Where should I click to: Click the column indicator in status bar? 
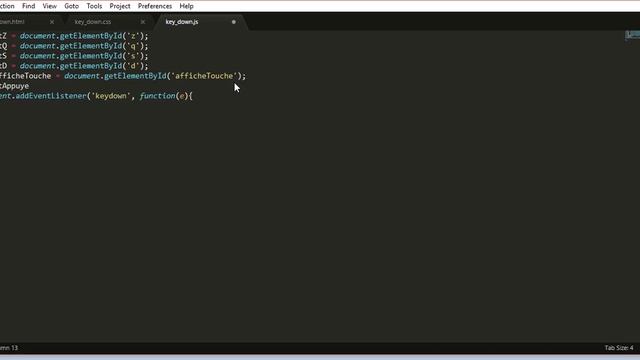(x=9, y=348)
